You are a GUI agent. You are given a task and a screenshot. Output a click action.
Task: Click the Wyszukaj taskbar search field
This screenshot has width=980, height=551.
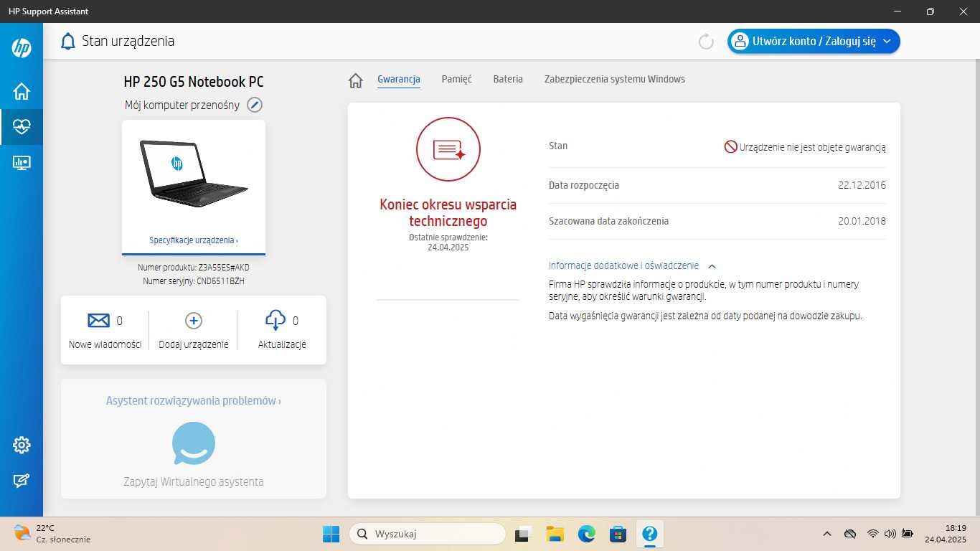[x=428, y=534]
